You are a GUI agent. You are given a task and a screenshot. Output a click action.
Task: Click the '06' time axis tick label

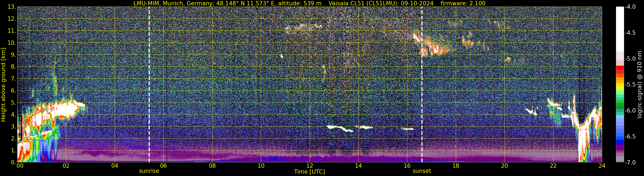163,166
